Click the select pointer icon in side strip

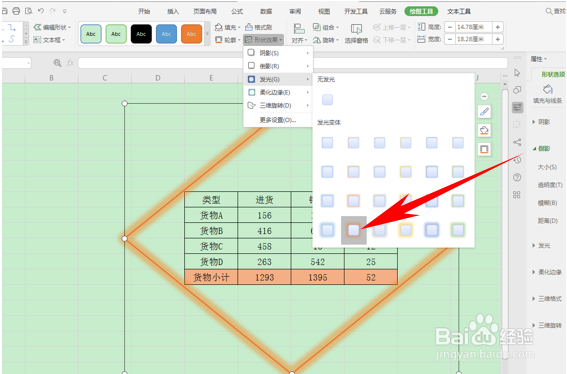click(x=517, y=73)
